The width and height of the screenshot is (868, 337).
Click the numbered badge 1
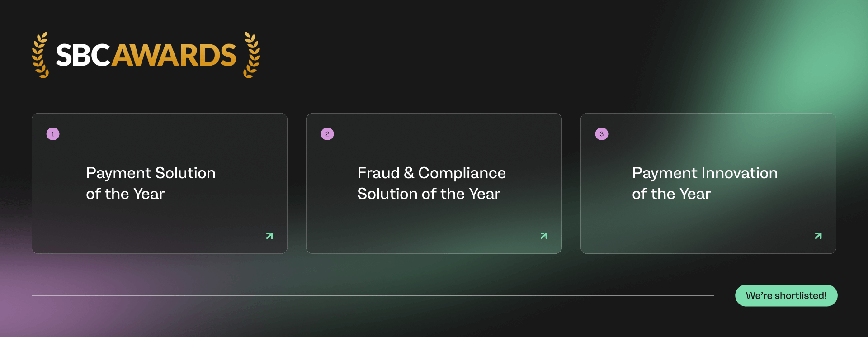(53, 133)
